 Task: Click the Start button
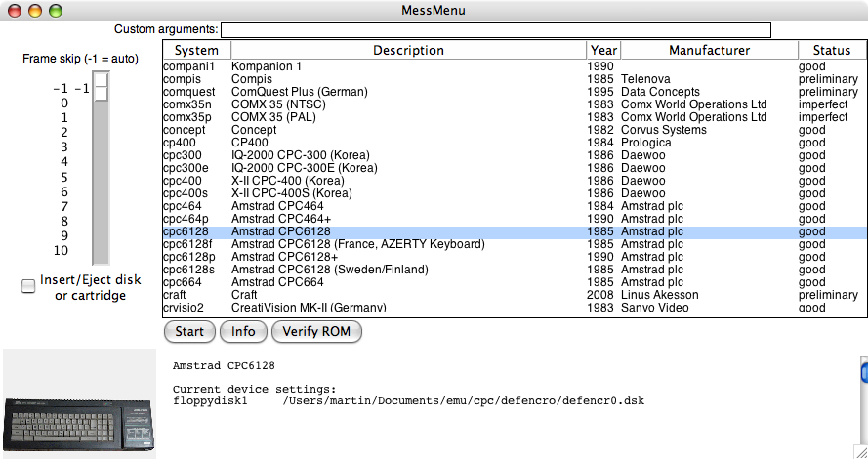pyautogui.click(x=189, y=332)
